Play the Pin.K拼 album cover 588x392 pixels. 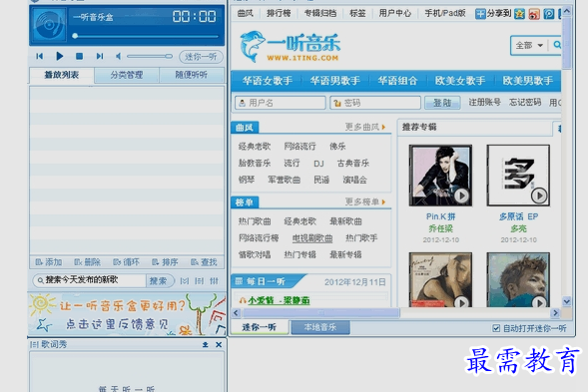(x=440, y=176)
